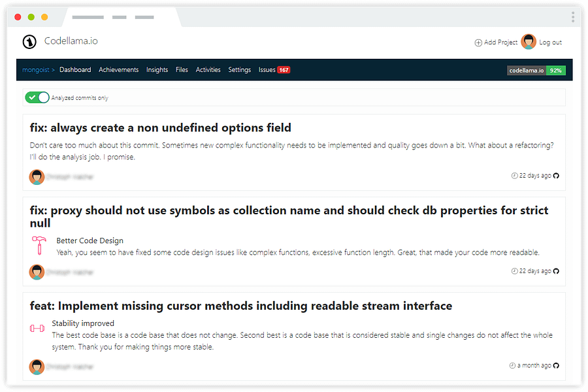Select the browser tab at the top
The width and height of the screenshot is (588, 392).
pyautogui.click(x=122, y=17)
